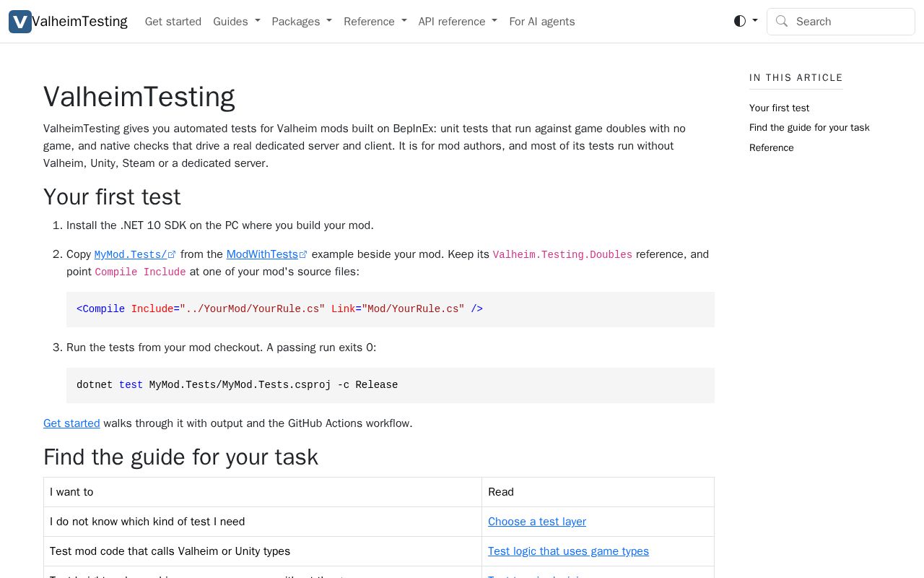
Task: Click 'Test mod code that calls Valheim or Unity types'
Action: [x=170, y=551]
